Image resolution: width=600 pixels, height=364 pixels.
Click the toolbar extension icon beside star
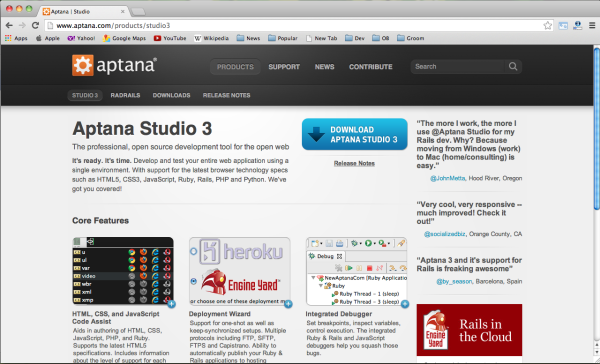pyautogui.click(x=563, y=26)
